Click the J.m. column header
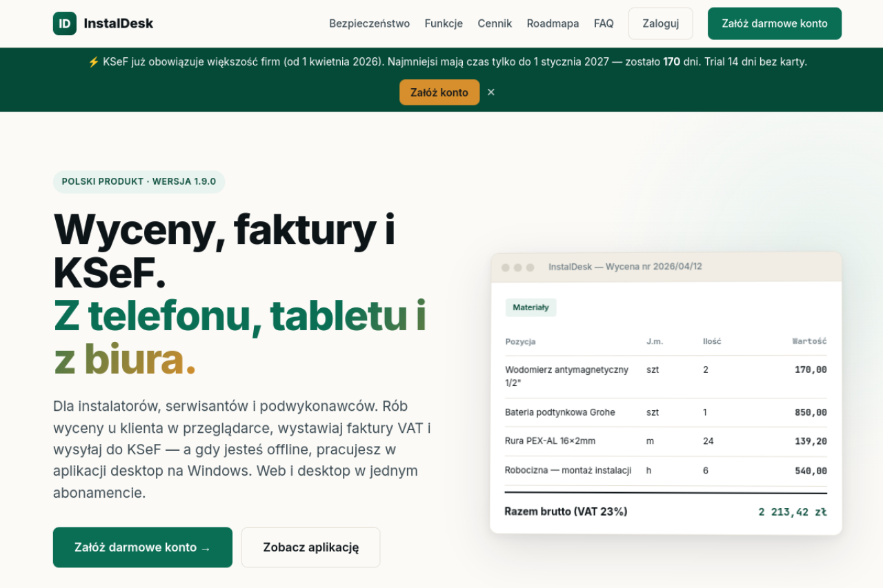Viewport: 883px width, 588px height. [x=655, y=341]
